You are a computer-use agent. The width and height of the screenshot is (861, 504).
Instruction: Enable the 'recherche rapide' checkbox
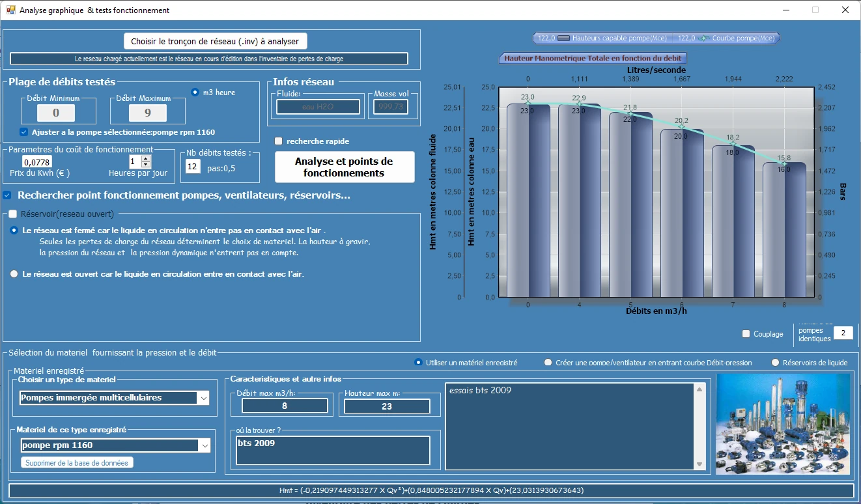(279, 141)
